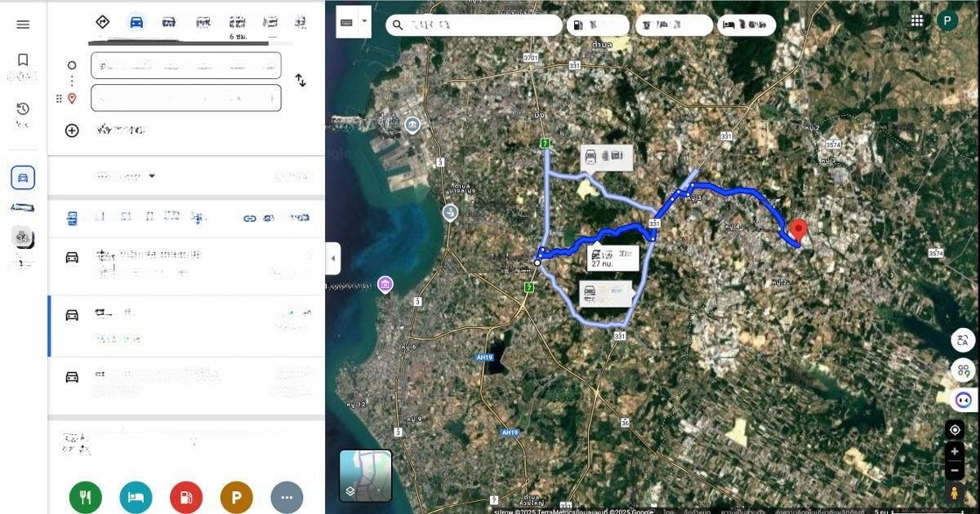Click the starting point input field
980x514 pixels.
pyautogui.click(x=186, y=65)
